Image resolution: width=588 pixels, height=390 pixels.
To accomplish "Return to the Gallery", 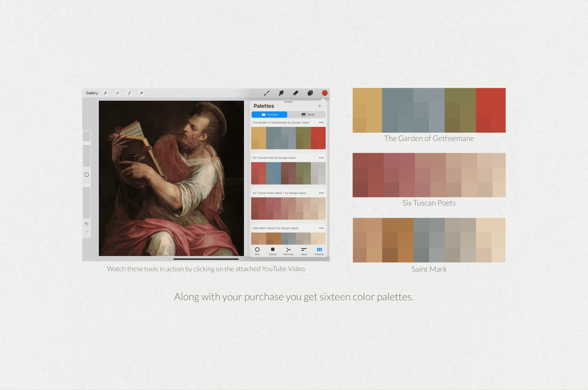I will [92, 93].
